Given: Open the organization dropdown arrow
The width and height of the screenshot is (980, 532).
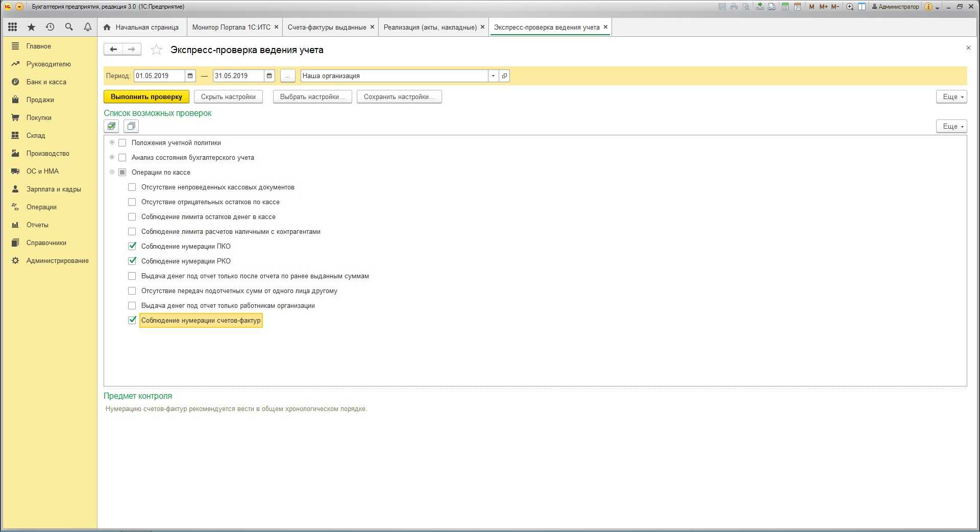Looking at the screenshot, I should coord(493,76).
